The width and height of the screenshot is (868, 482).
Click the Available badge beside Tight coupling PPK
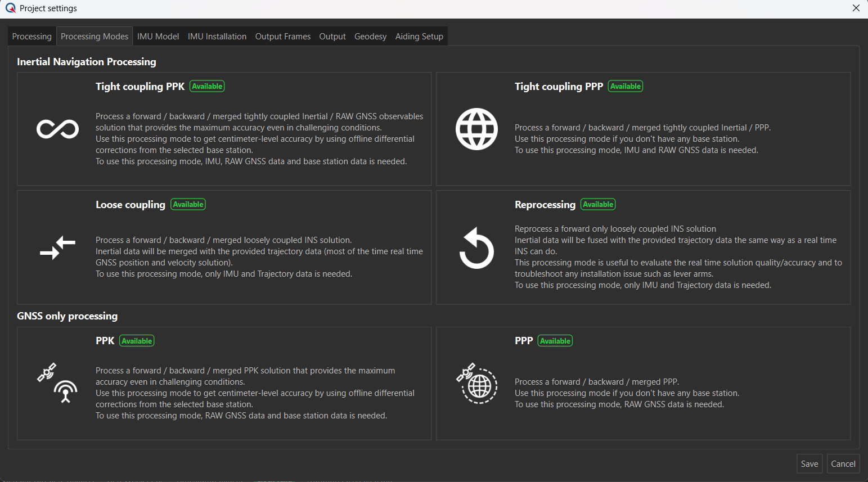click(207, 87)
